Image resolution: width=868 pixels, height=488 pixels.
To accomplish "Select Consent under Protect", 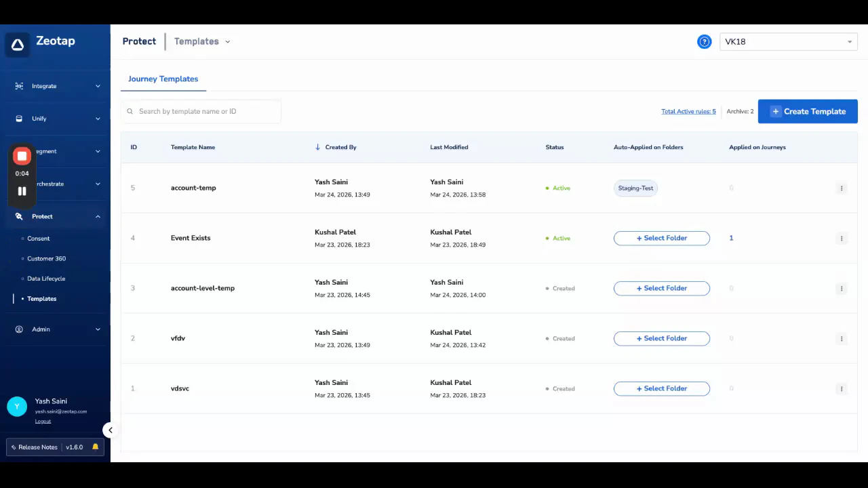I will pos(38,238).
